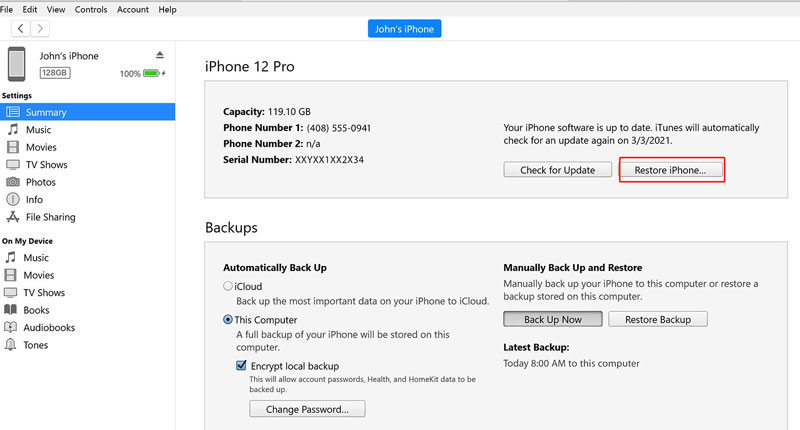Click film strip icon under On My Device

[10, 275]
